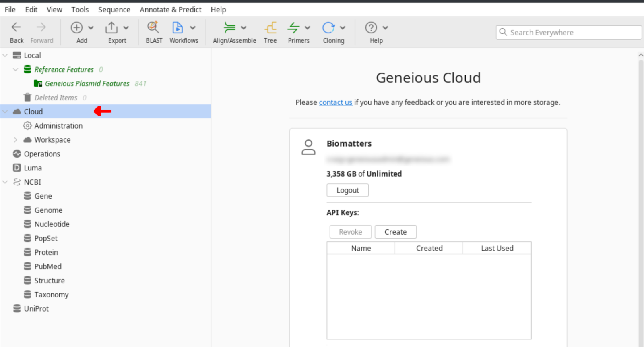Click the Deleted Items trash icon

coord(27,97)
